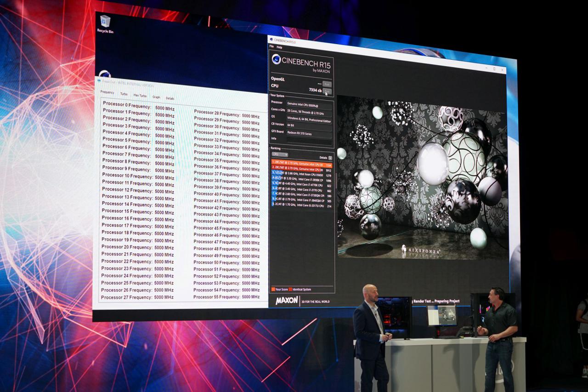Select Core i7-3840QM ranking row
This screenshot has height=392, width=588.
click(301, 200)
